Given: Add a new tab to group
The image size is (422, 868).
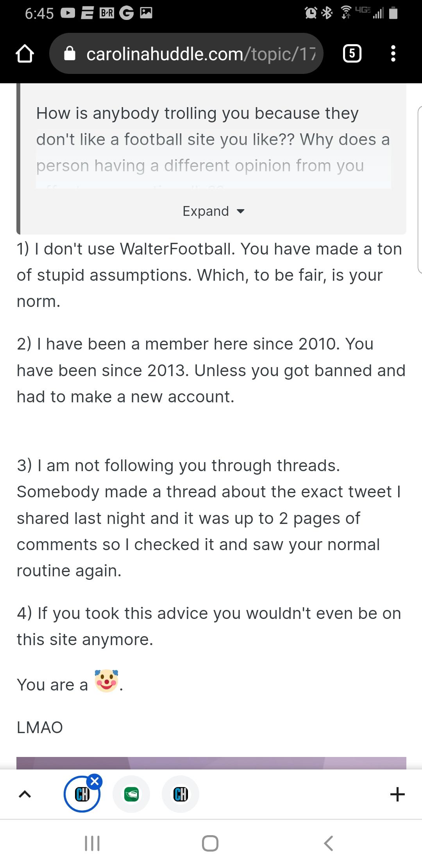Looking at the screenshot, I should click(x=397, y=794).
